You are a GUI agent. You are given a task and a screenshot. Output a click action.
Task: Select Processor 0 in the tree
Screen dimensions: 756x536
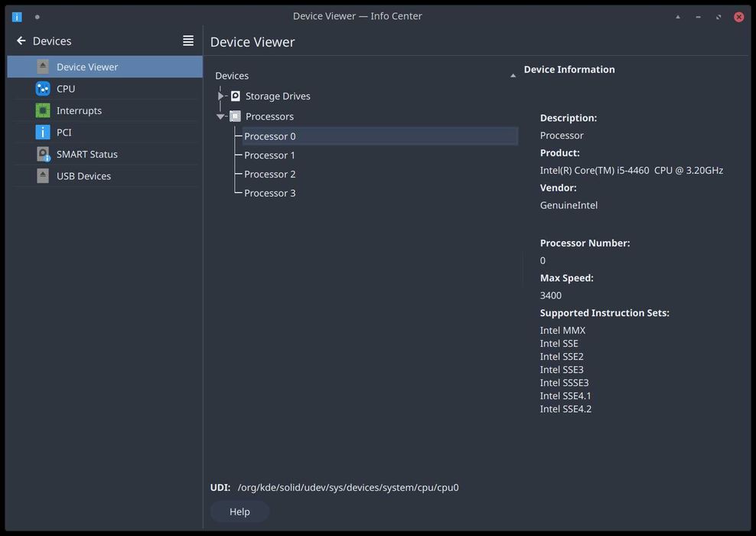click(380, 136)
